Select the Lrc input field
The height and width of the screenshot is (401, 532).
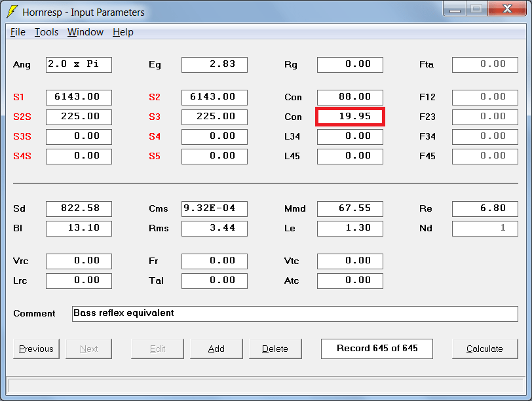pyautogui.click(x=79, y=281)
